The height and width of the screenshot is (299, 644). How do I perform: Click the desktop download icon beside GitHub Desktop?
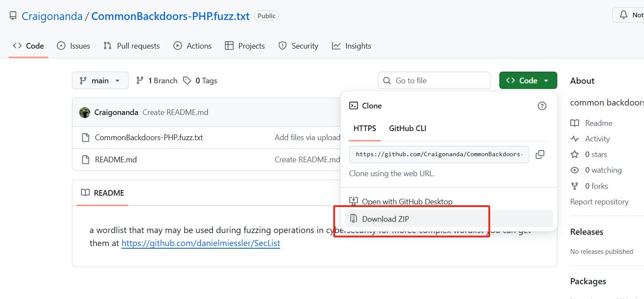pos(354,202)
